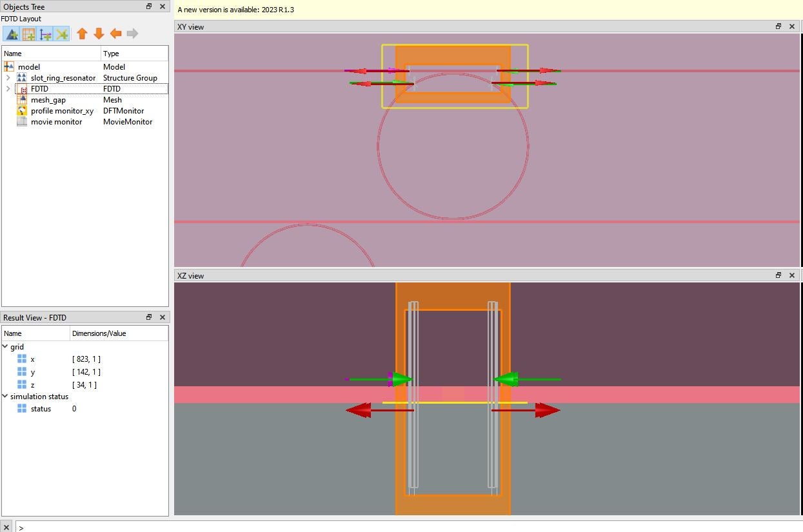This screenshot has width=803, height=532.
Task: Collapse the grid results section
Action: 5,347
